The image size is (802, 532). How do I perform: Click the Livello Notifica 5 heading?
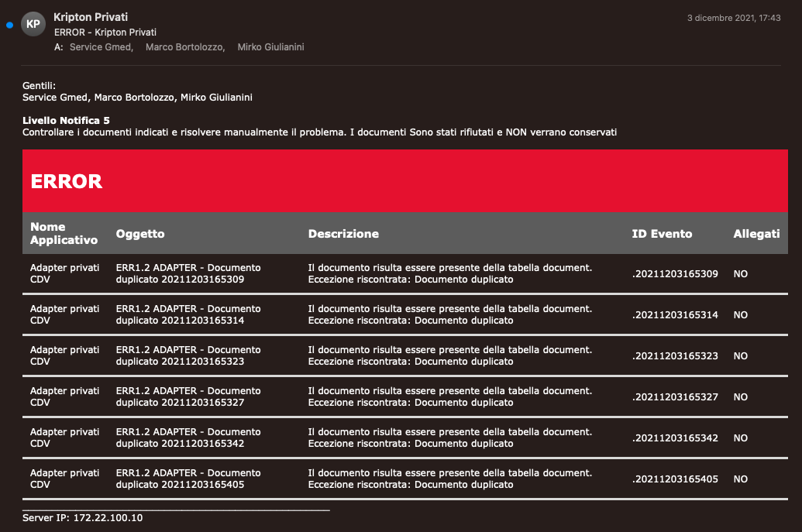66,121
